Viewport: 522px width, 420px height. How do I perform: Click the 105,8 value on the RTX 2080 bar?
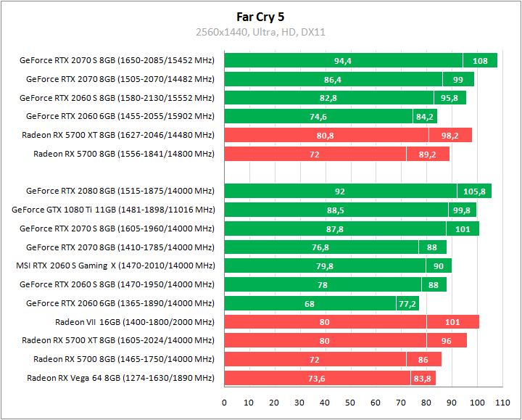[x=474, y=191]
